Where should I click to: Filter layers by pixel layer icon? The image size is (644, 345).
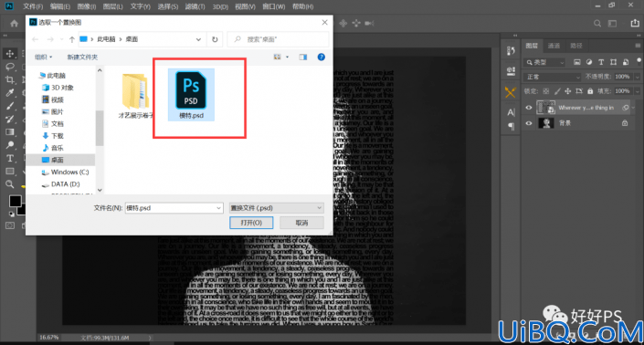tap(577, 62)
